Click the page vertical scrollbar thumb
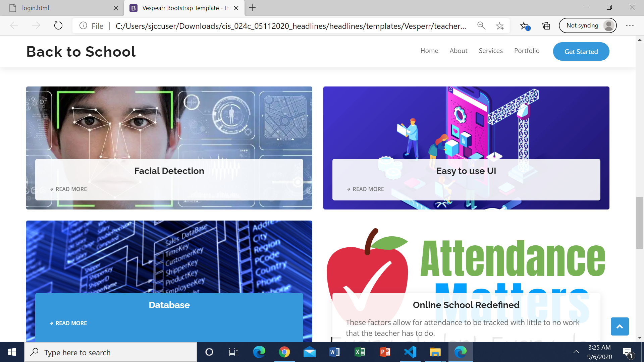 coord(639,223)
